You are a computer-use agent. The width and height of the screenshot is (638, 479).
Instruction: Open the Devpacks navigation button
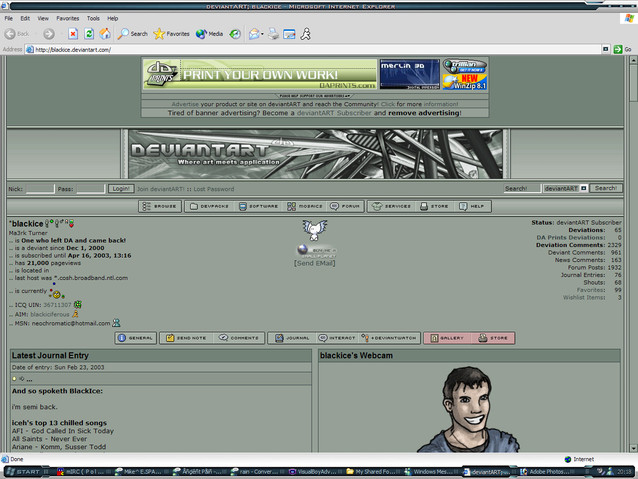[x=210, y=206]
